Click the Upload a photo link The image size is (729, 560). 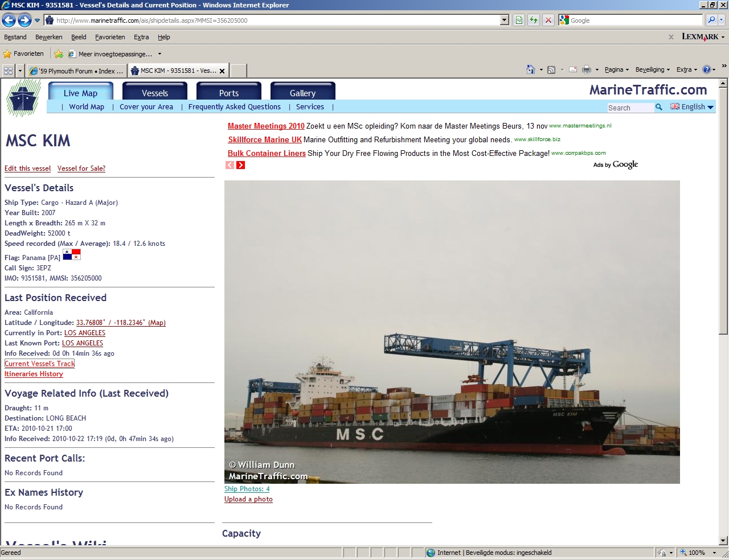click(248, 499)
